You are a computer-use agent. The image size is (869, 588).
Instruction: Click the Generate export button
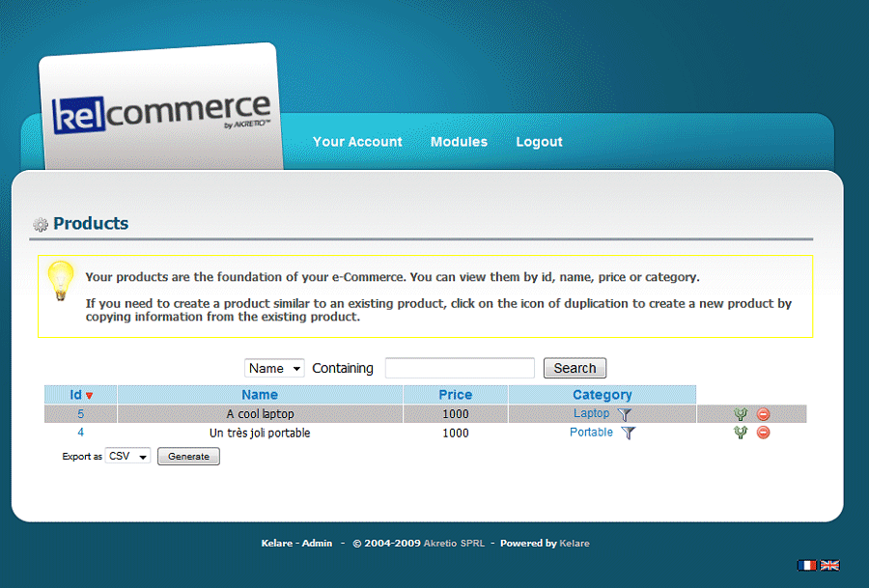point(188,457)
